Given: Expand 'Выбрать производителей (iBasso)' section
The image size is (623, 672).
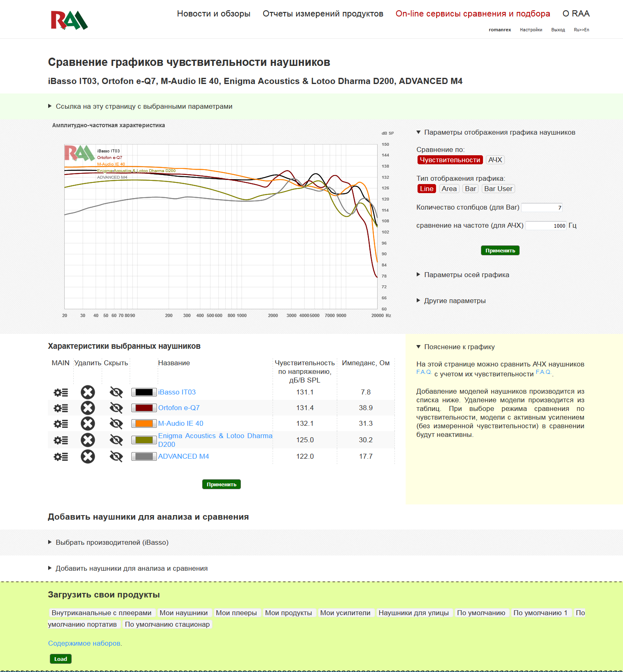Looking at the screenshot, I should pos(108,542).
